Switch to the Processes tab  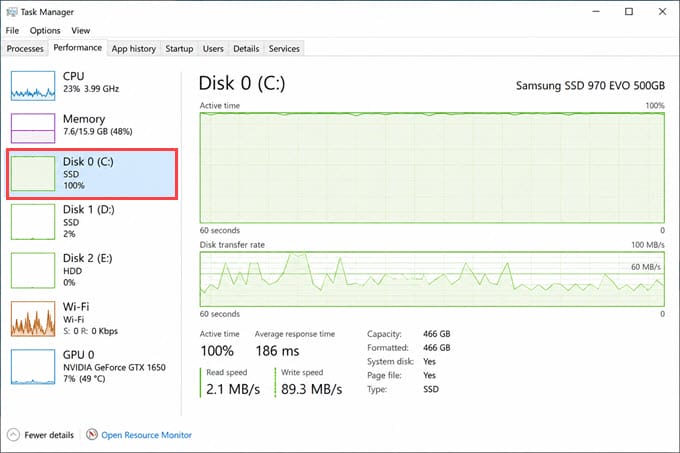pyautogui.click(x=25, y=49)
